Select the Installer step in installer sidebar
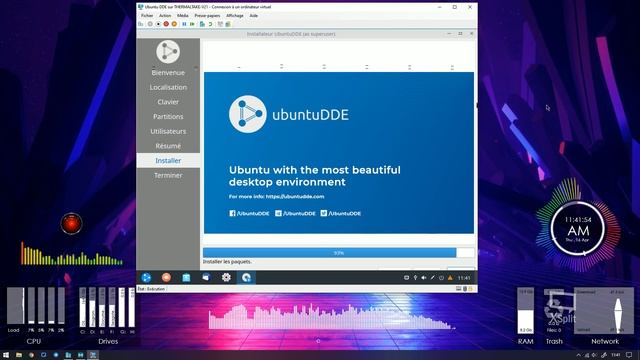640x360 pixels. click(168, 161)
